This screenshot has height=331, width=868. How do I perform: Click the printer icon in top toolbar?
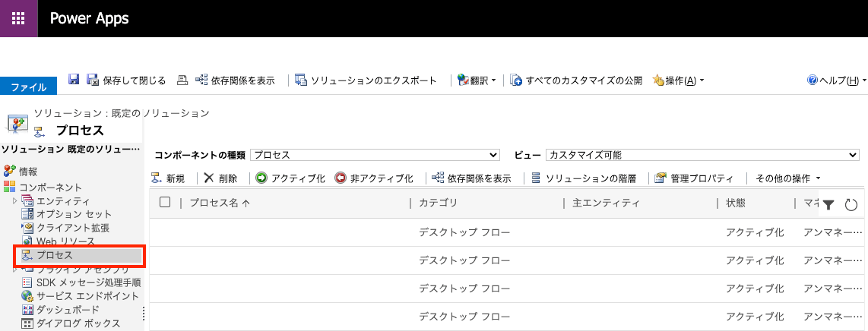182,80
